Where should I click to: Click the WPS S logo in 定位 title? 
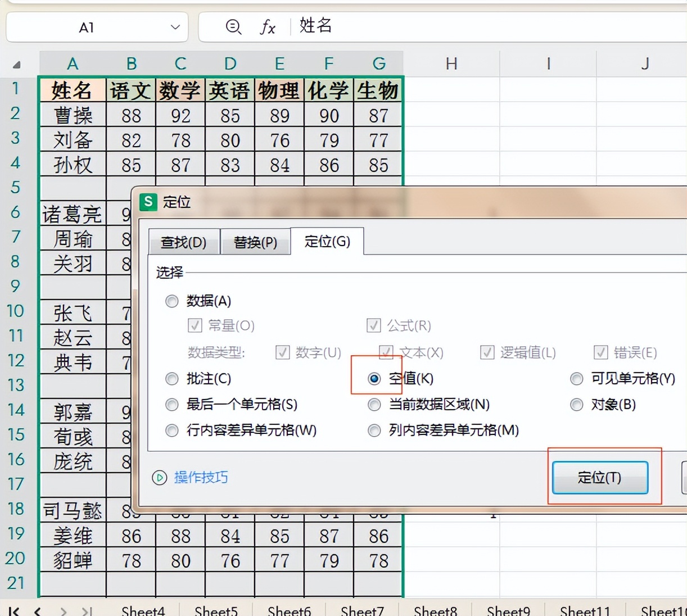point(148,202)
